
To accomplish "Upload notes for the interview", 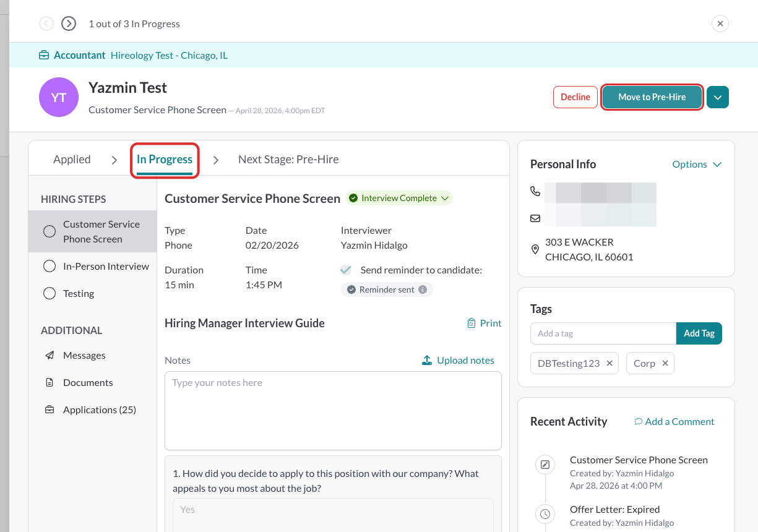I will click(458, 360).
